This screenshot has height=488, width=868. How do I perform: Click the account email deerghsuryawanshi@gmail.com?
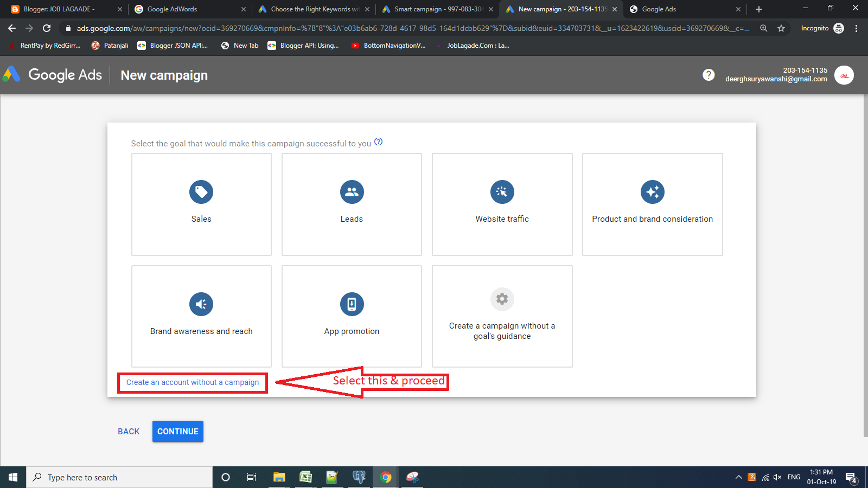point(776,79)
